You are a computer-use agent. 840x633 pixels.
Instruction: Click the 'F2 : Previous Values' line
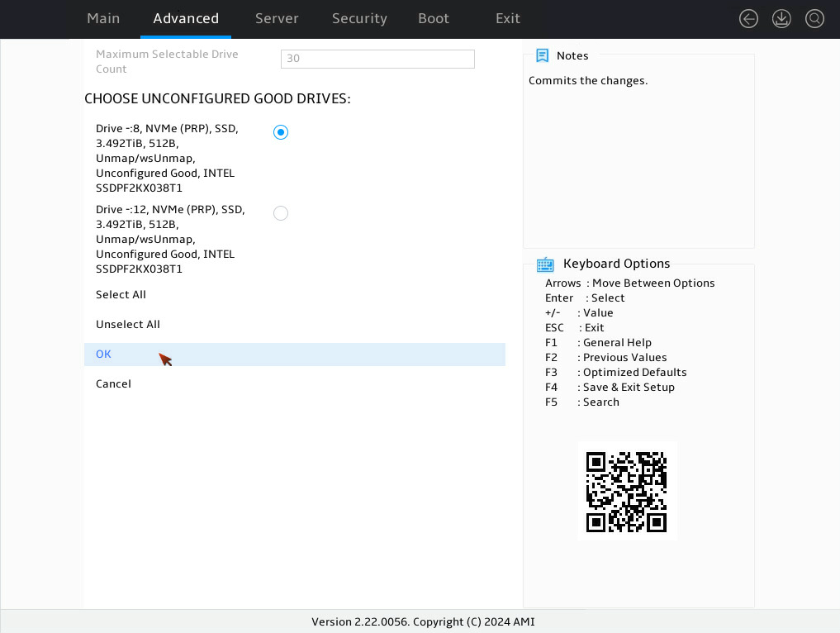pyautogui.click(x=606, y=357)
